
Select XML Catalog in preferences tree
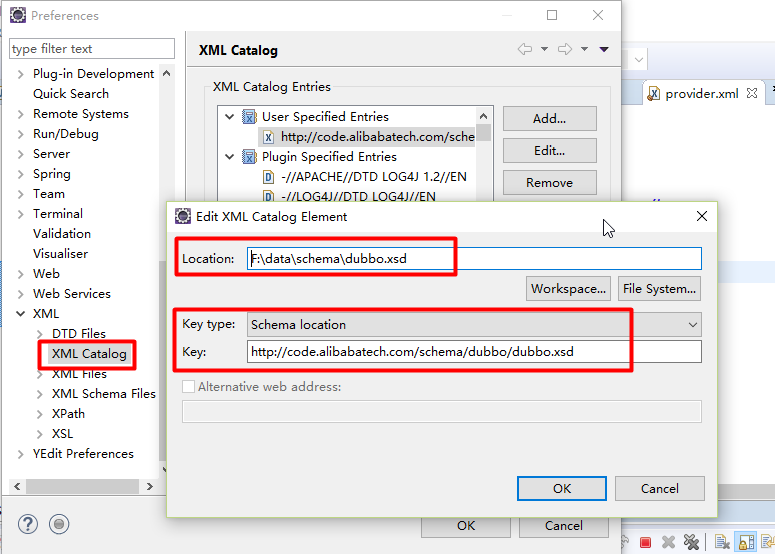tap(89, 354)
